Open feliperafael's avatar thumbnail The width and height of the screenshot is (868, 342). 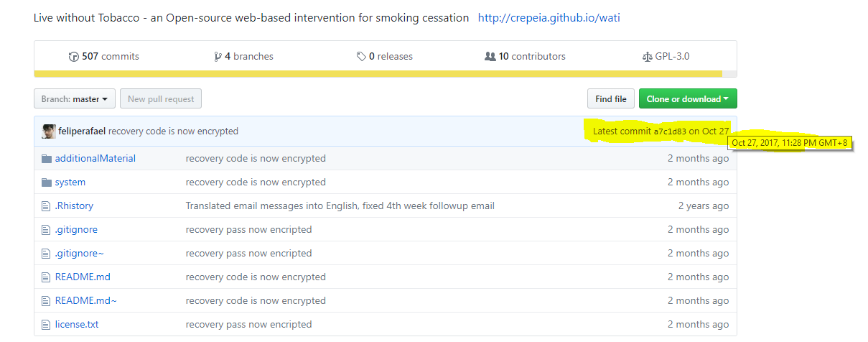click(x=49, y=131)
